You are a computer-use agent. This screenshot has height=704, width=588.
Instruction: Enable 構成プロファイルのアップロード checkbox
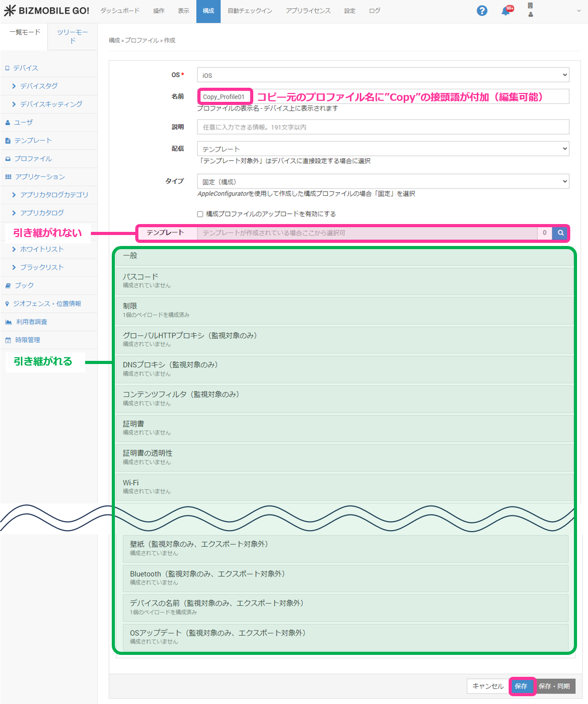(200, 214)
